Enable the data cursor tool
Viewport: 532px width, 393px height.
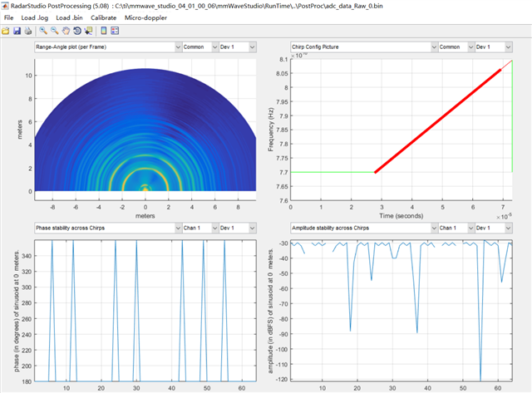[x=89, y=31]
